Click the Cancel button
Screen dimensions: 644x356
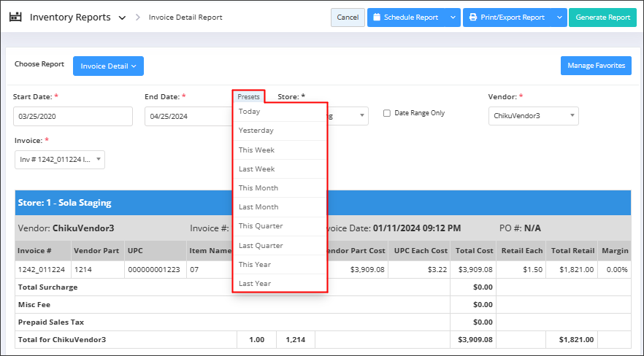tap(348, 18)
